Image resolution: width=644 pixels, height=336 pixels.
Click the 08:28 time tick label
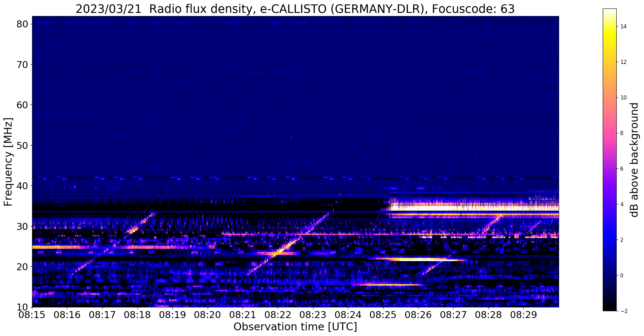point(489,315)
